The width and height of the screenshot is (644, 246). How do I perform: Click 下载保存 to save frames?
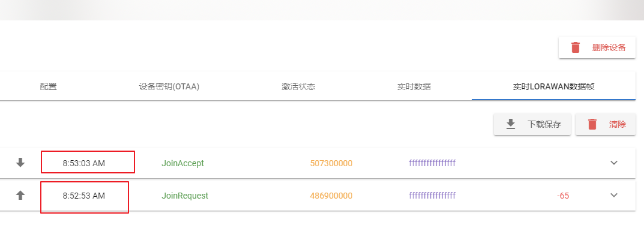point(544,124)
